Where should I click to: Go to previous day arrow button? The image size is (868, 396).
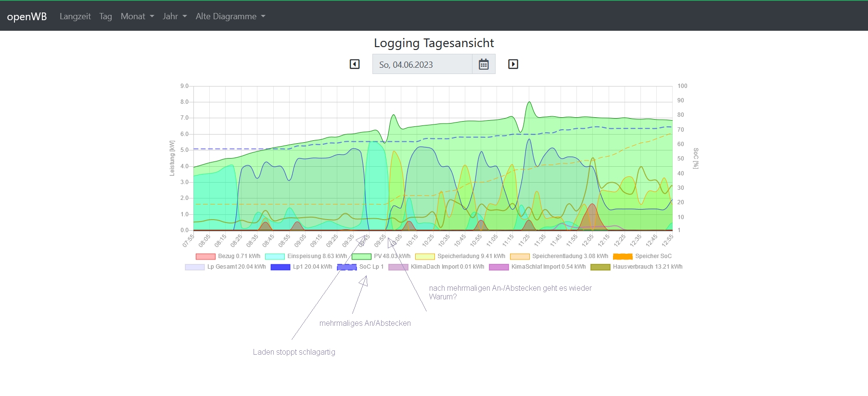coord(355,64)
